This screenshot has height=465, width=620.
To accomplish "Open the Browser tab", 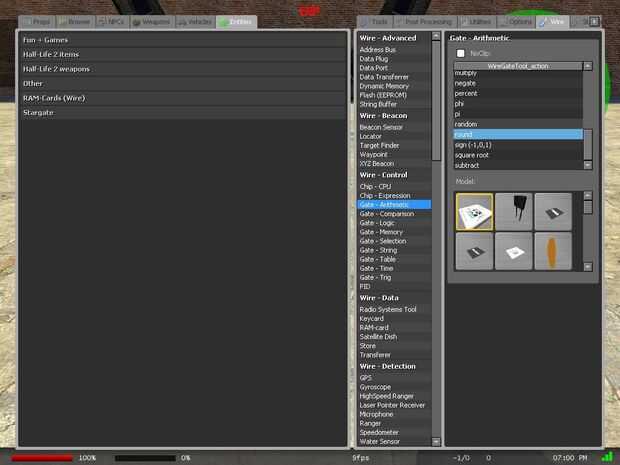I will pyautogui.click(x=76, y=22).
